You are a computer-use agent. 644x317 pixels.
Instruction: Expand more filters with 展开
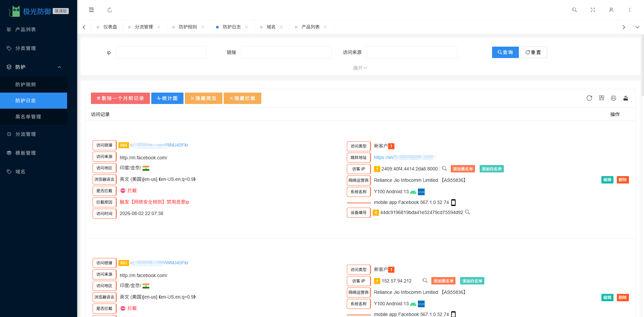point(360,68)
